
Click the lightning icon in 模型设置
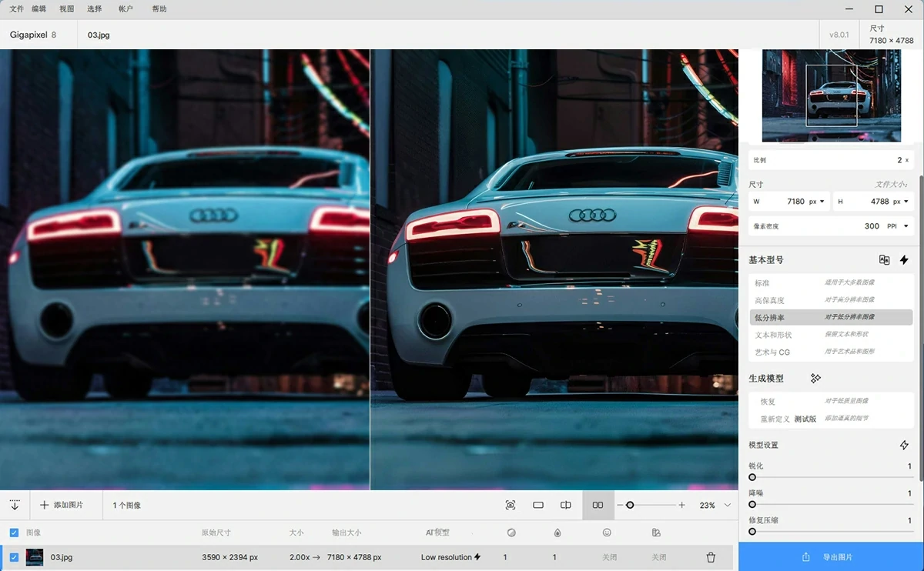(x=904, y=445)
